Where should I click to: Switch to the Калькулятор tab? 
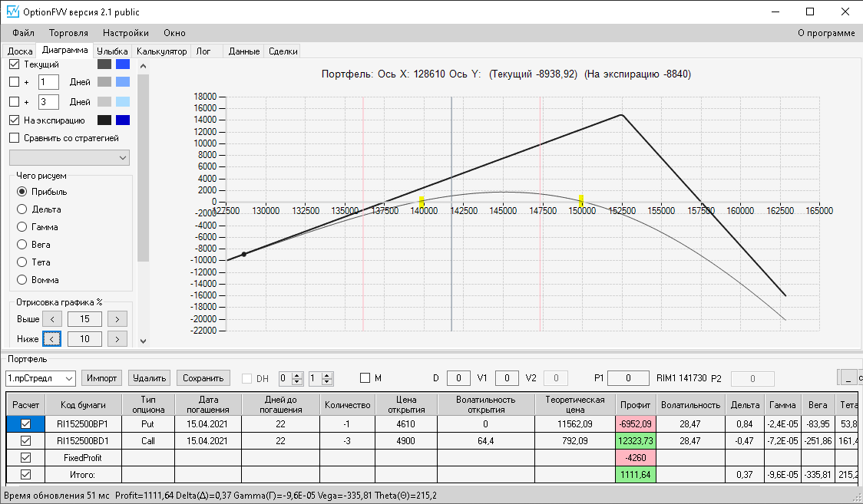click(162, 51)
